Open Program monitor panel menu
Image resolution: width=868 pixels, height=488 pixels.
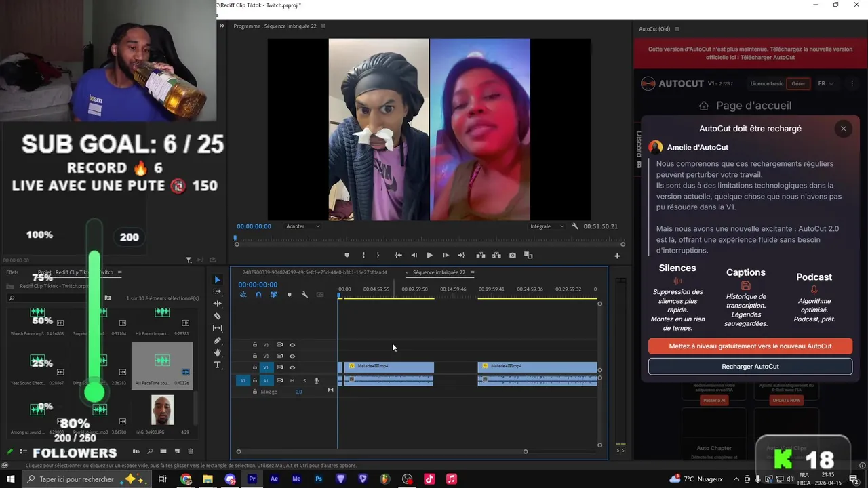pos(323,26)
